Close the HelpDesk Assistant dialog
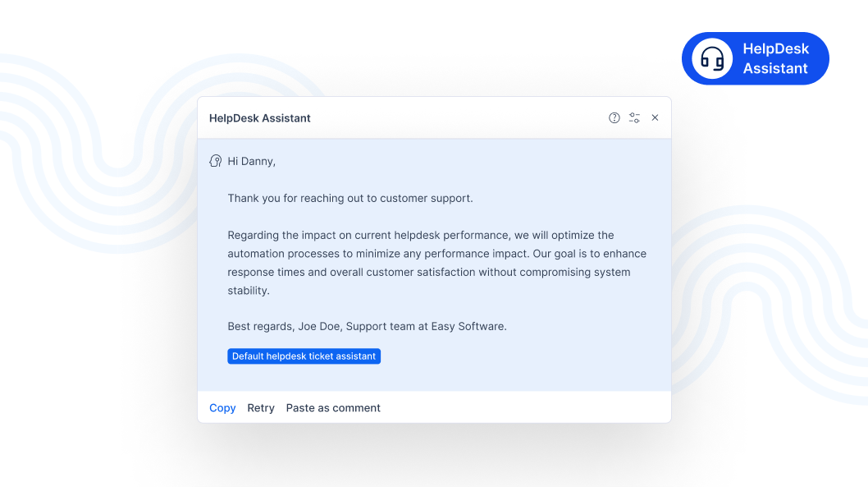This screenshot has width=868, height=487. [x=655, y=118]
